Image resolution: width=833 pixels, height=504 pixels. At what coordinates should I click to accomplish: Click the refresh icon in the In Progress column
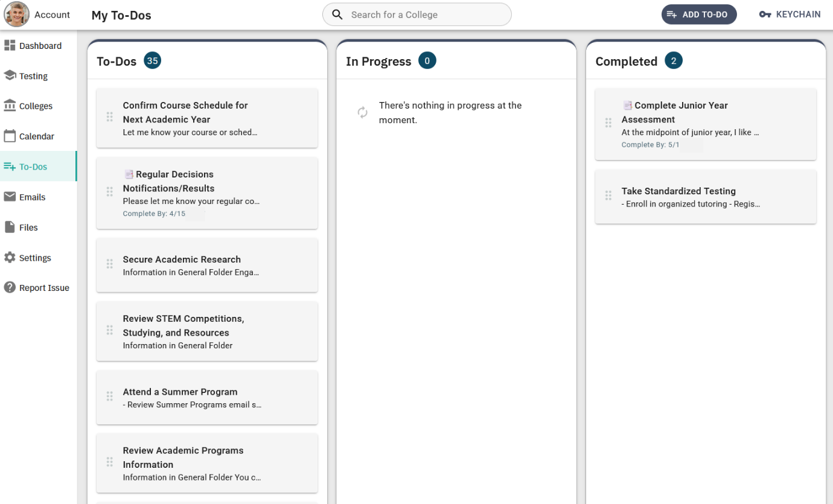363,112
